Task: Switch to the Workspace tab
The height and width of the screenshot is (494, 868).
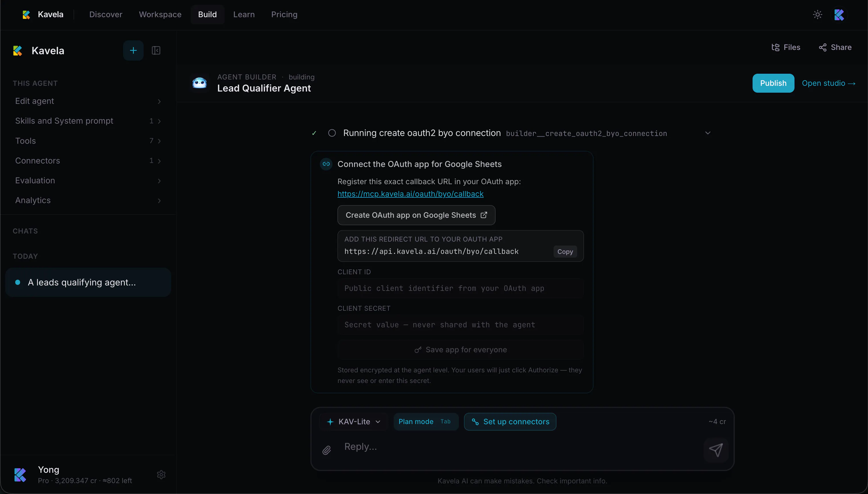Action: pyautogui.click(x=160, y=15)
